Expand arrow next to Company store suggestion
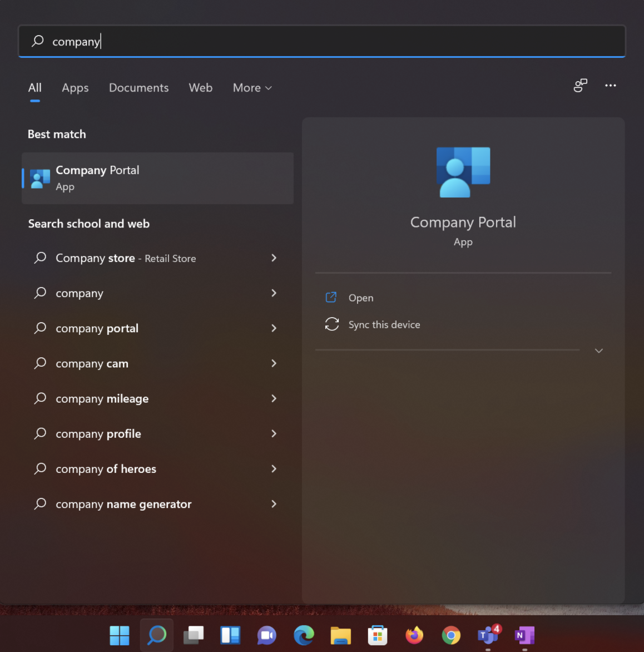This screenshot has height=652, width=644. tap(274, 258)
